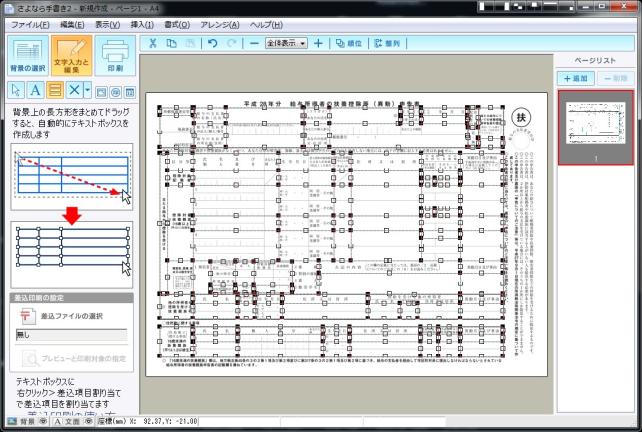The width and height of the screenshot is (642, 432).
Task: Select page 1 thumbnail in page list
Action: tap(596, 127)
